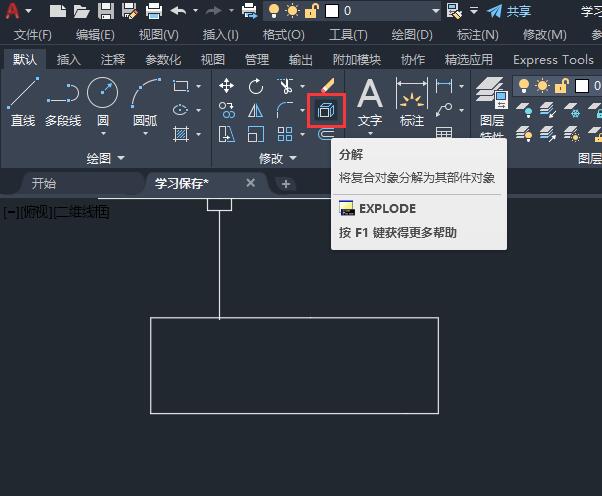Click the layer match properties icon in top toolbar
This screenshot has width=602, height=496.
tap(454, 11)
